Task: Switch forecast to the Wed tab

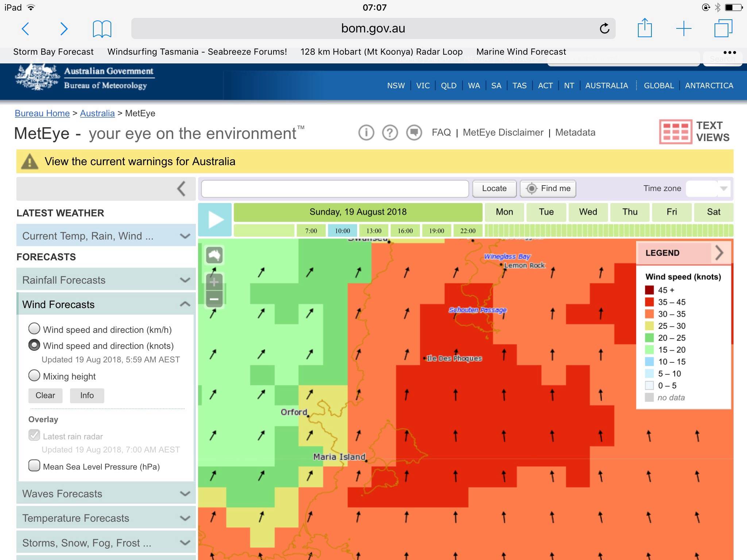Action: point(588,212)
